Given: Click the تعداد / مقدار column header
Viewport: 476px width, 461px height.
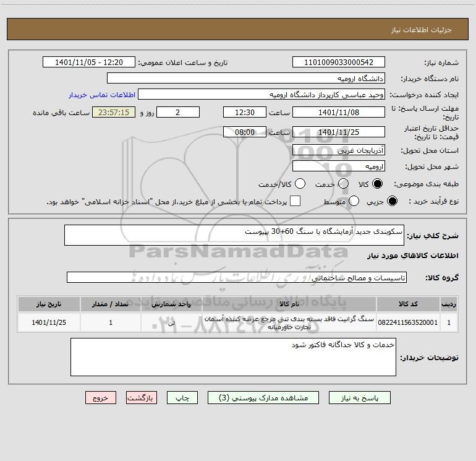Looking at the screenshot, I should 111,304.
